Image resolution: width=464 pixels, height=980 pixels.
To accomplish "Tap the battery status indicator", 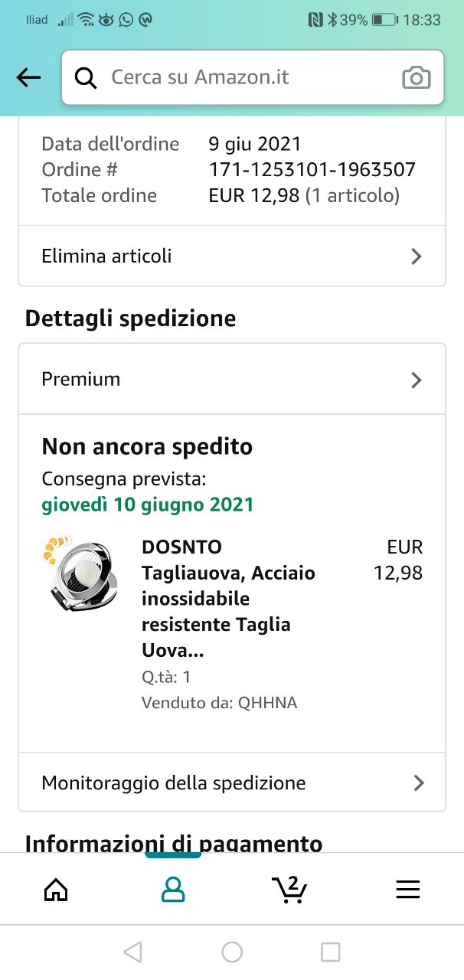I will (x=384, y=20).
